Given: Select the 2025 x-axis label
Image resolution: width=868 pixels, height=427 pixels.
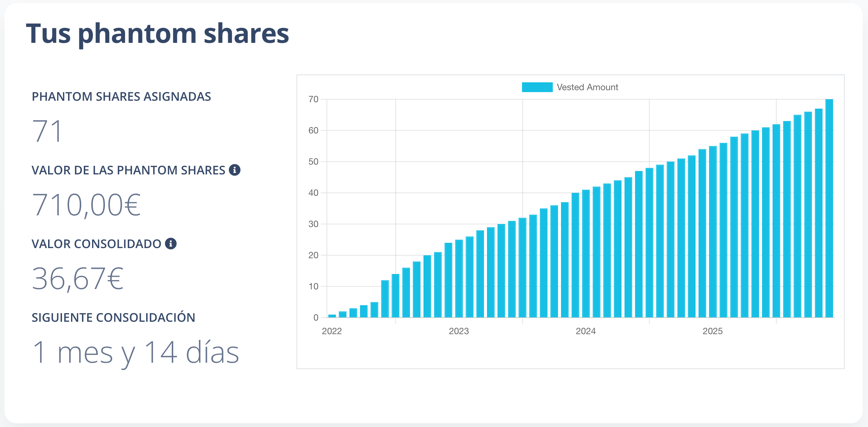Looking at the screenshot, I should (712, 331).
